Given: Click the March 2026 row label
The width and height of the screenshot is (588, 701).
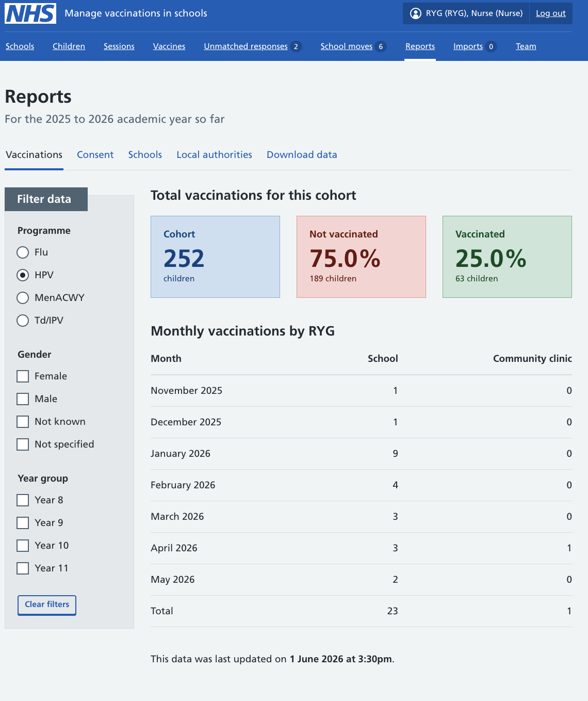Looking at the screenshot, I should point(177,517).
